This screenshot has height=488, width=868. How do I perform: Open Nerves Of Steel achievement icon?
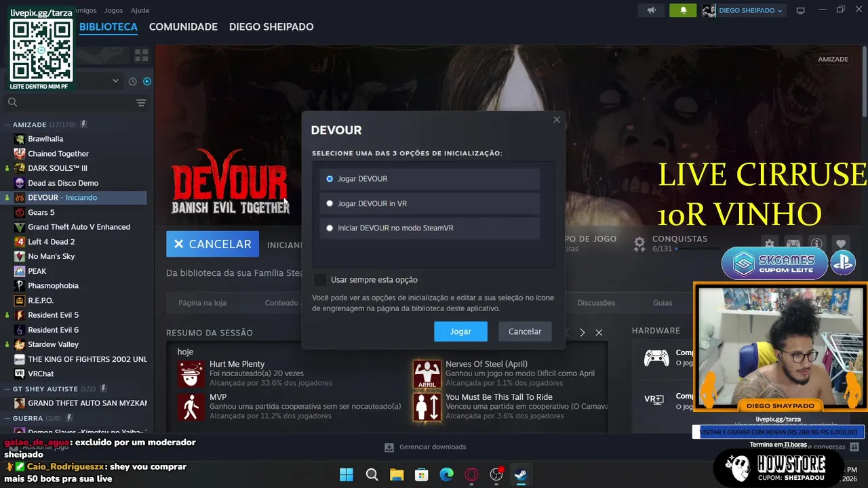427,373
